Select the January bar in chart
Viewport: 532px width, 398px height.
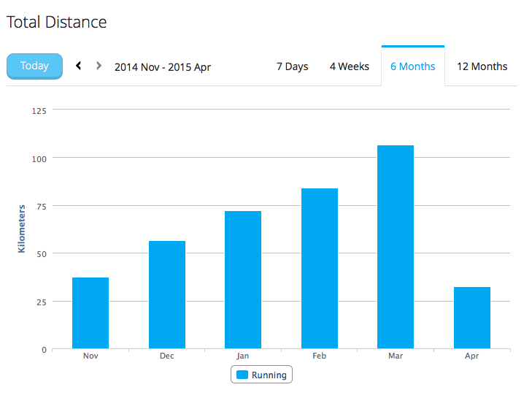(x=243, y=280)
